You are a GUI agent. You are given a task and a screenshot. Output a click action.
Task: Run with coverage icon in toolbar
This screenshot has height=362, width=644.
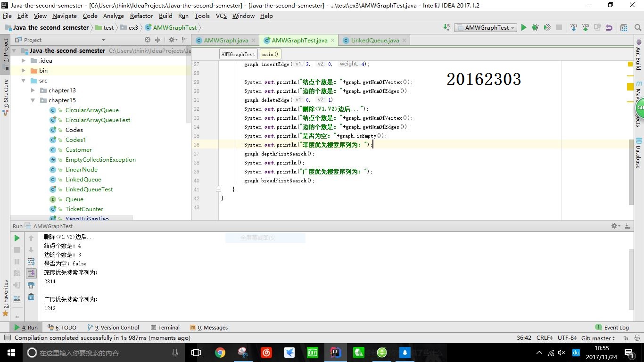[x=547, y=28]
